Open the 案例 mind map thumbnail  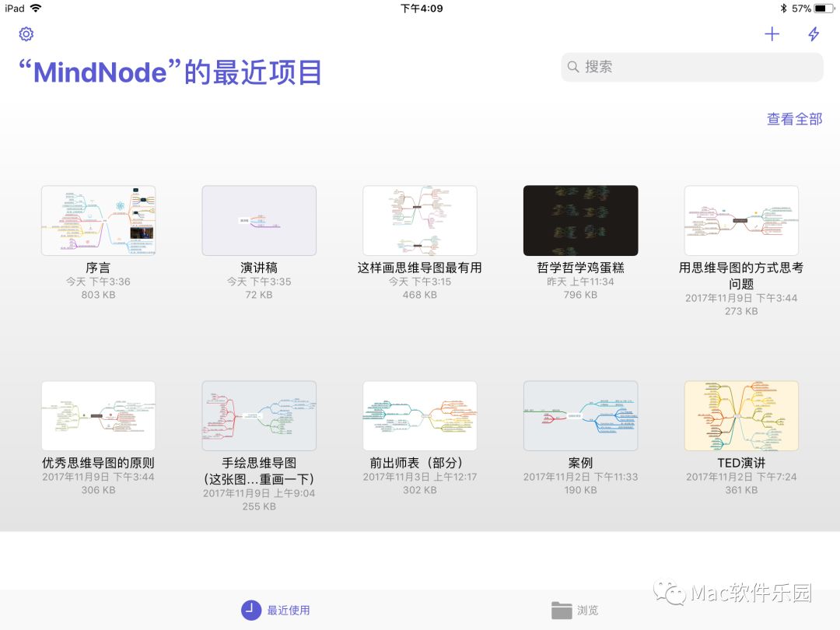tap(581, 415)
